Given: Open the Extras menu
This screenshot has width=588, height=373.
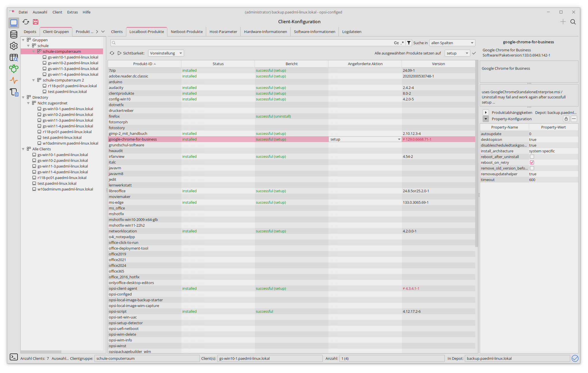Looking at the screenshot, I should click(72, 12).
